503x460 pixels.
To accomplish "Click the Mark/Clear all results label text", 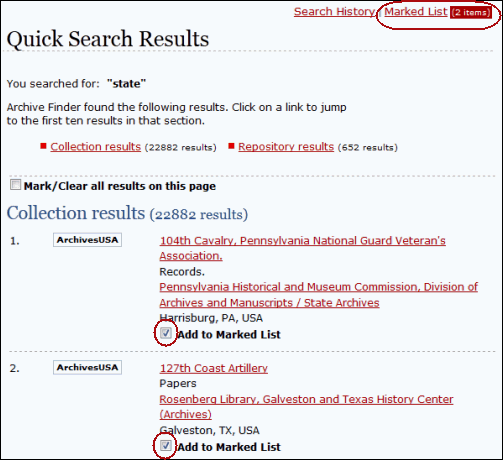I will point(120,186).
